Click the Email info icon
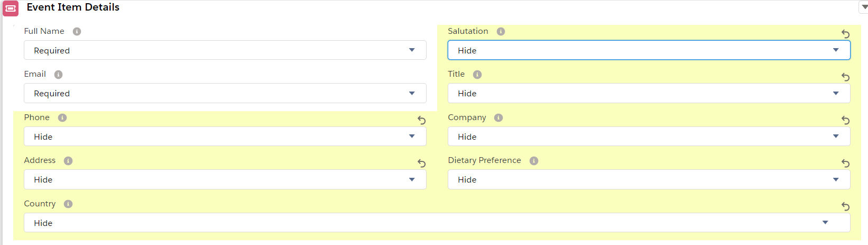 point(58,75)
